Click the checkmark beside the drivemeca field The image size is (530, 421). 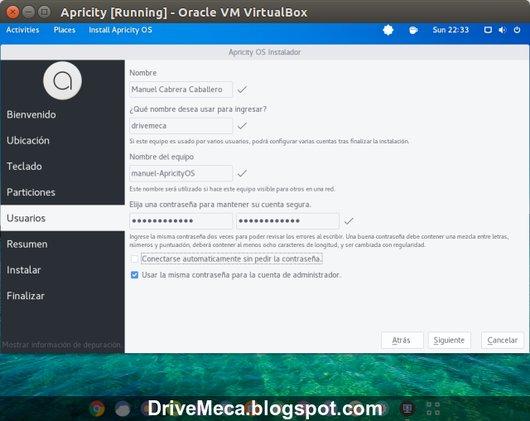242,126
